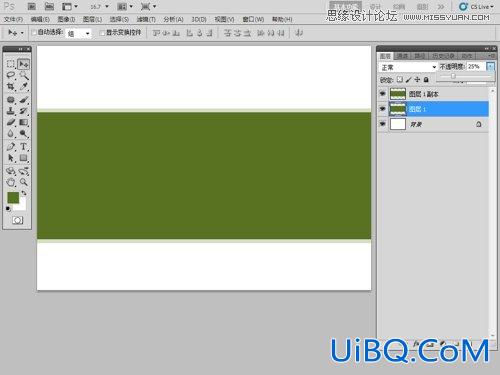Select the Pen tool
Screen dimensions: 500x375
[11, 146]
